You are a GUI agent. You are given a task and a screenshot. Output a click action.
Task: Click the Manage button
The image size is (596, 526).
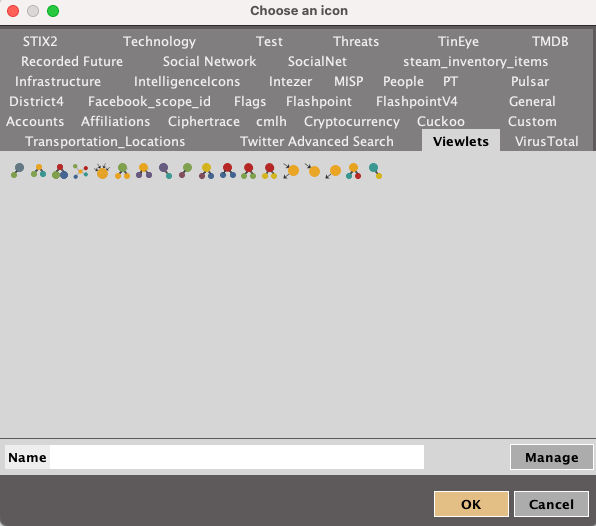click(552, 457)
